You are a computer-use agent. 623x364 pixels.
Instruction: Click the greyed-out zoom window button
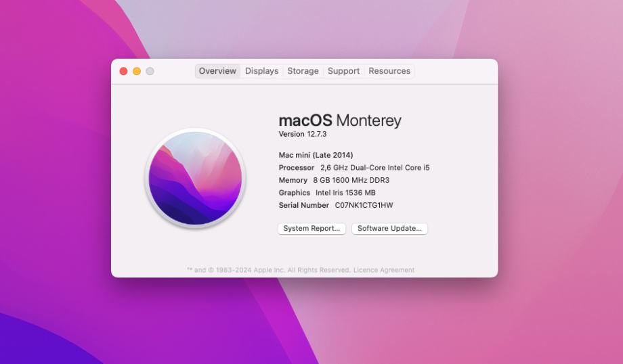pos(150,71)
